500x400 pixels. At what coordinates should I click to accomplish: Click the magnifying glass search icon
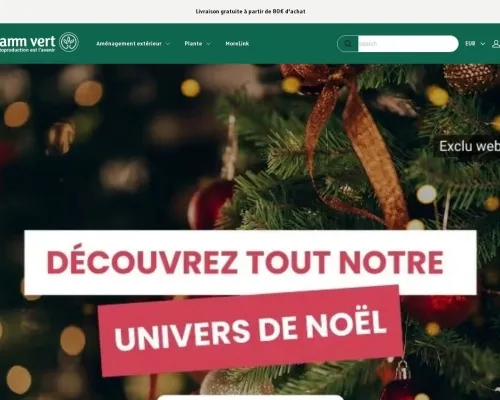tap(348, 44)
